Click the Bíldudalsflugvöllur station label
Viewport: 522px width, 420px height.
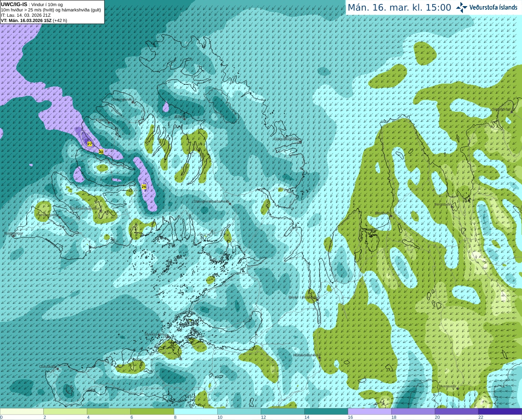85,208
